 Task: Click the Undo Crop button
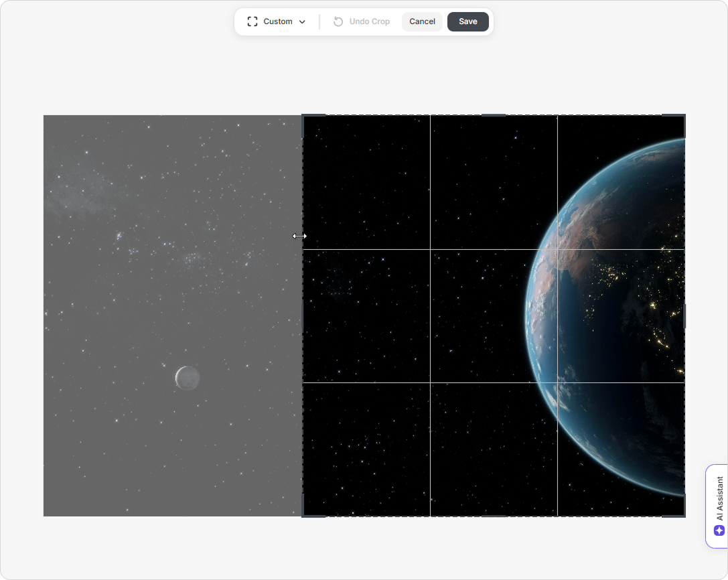tap(362, 22)
